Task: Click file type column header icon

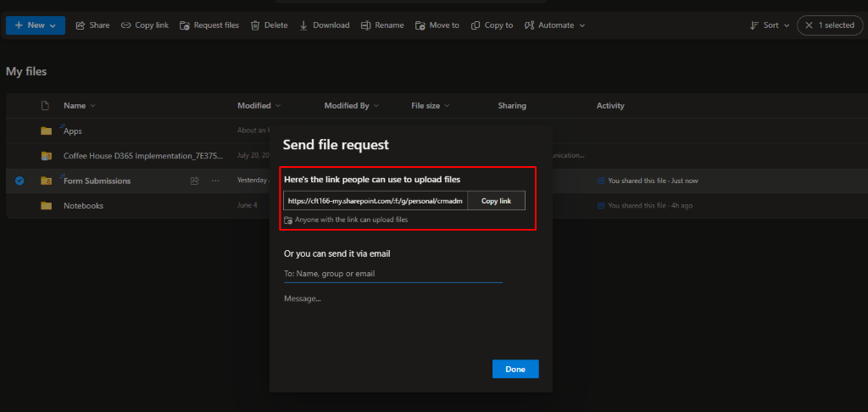Action: (x=47, y=106)
